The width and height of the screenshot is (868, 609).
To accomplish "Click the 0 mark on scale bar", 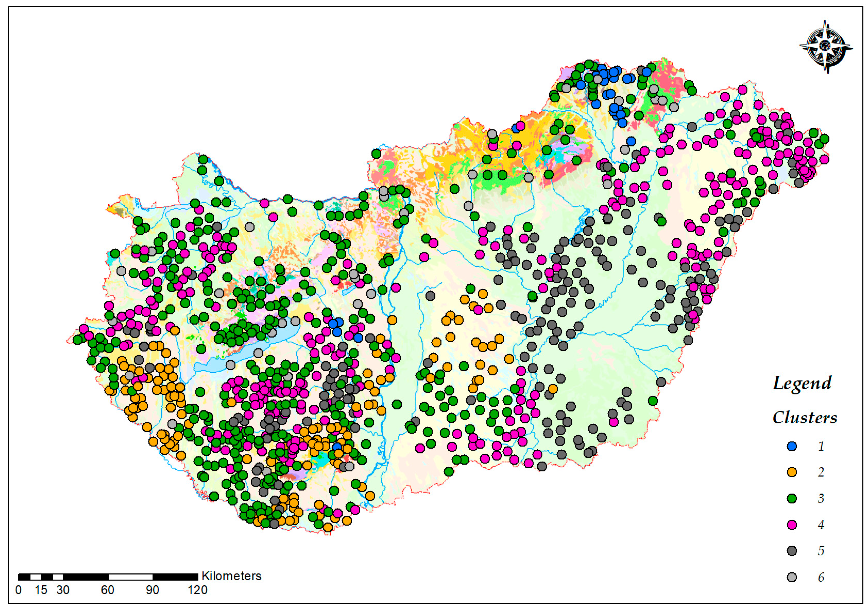I will 18,590.
